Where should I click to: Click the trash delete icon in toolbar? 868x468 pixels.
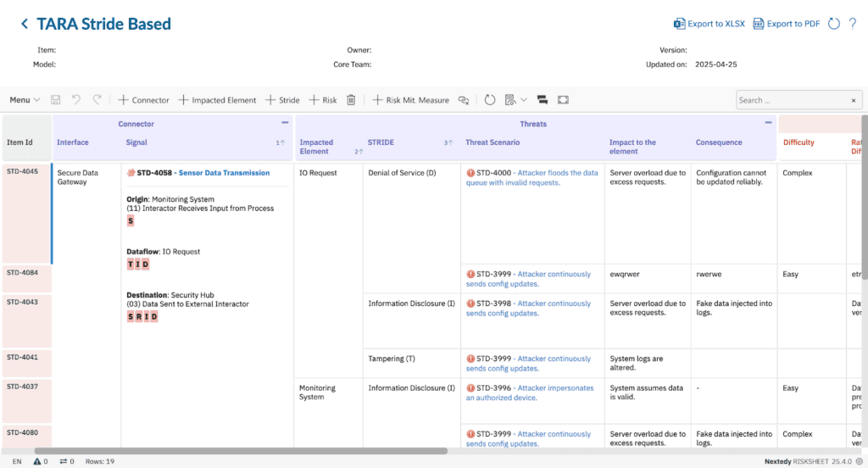click(351, 100)
